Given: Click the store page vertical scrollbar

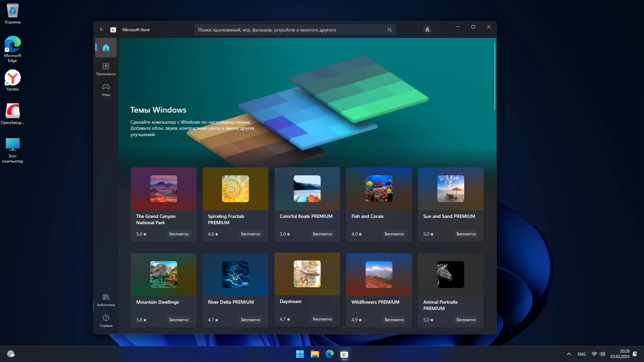Looking at the screenshot, I should (494, 76).
